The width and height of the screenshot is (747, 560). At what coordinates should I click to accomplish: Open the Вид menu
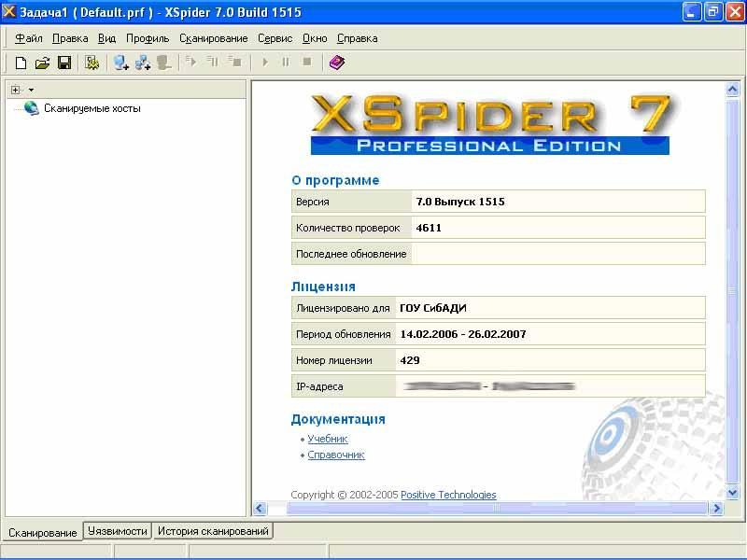point(106,38)
